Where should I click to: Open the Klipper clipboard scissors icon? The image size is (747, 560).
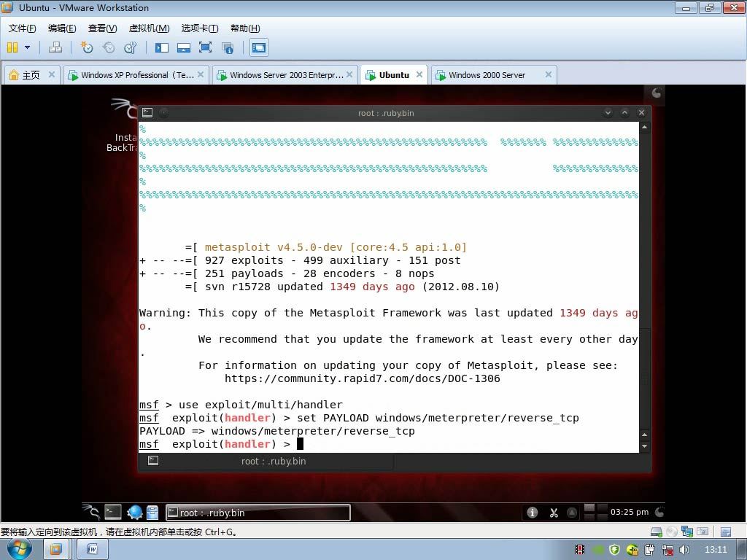(553, 513)
